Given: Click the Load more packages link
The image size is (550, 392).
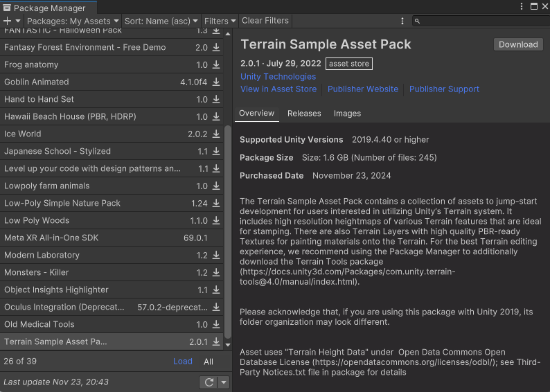Looking at the screenshot, I should [183, 362].
